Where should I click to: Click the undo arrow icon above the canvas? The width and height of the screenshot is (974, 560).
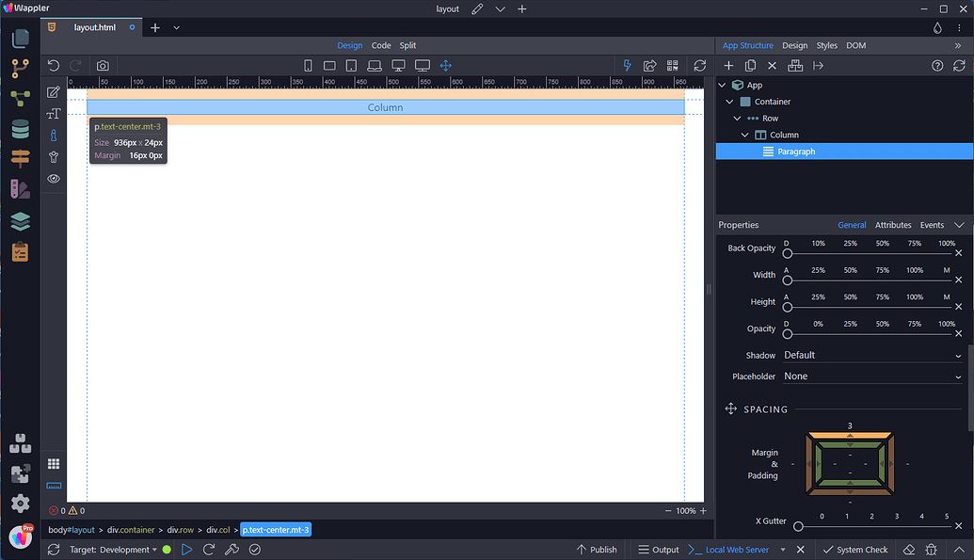pos(54,65)
